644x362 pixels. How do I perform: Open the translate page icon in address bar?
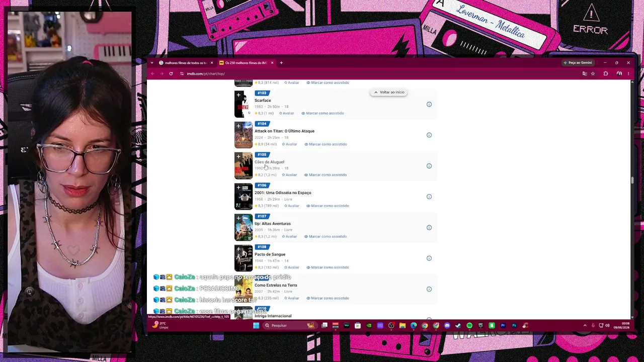(x=584, y=74)
